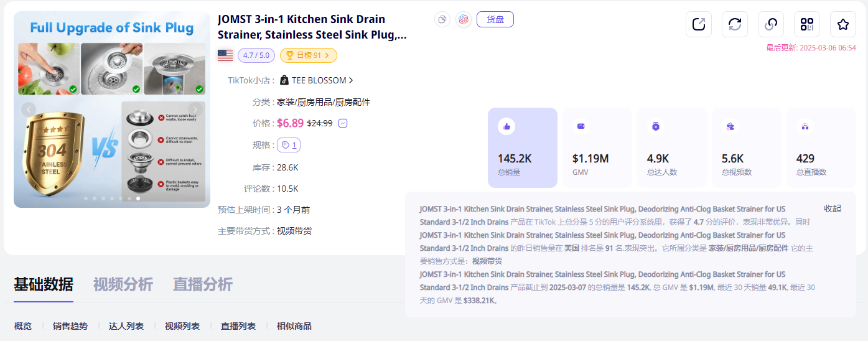Click the colorful AI analysis icon
This screenshot has width=868, height=341.
pos(464,19)
